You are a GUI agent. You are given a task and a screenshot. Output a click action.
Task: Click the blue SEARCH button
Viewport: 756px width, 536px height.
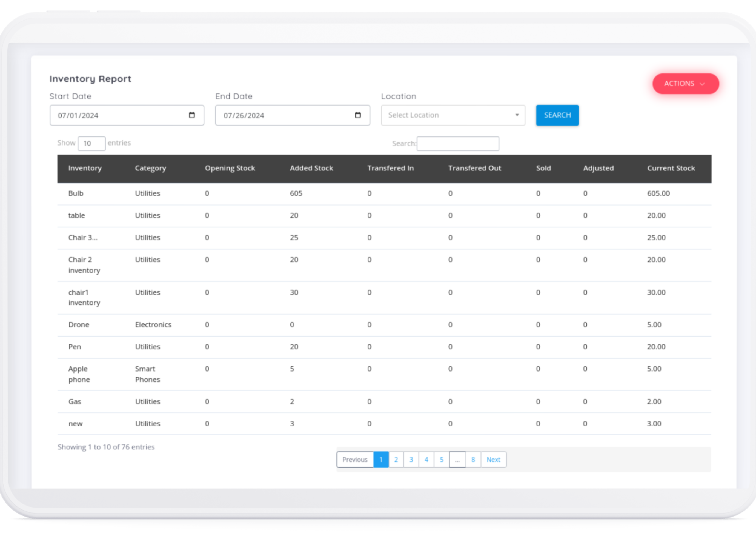(557, 115)
